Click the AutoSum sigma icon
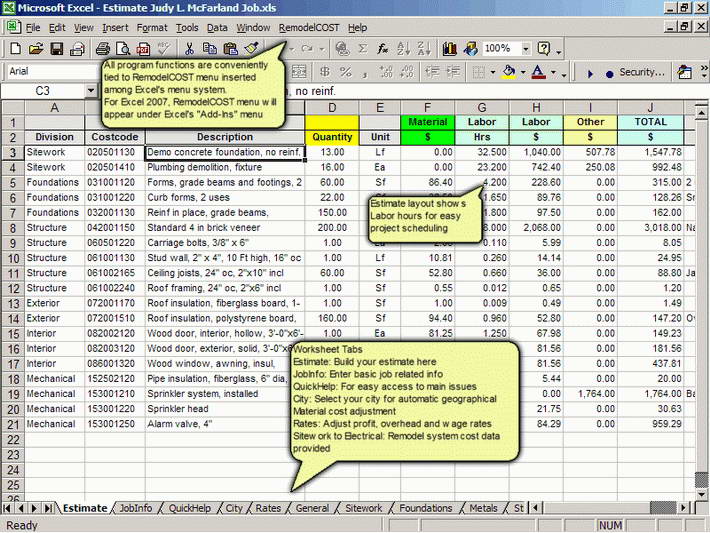710x533 pixels. pyautogui.click(x=363, y=48)
